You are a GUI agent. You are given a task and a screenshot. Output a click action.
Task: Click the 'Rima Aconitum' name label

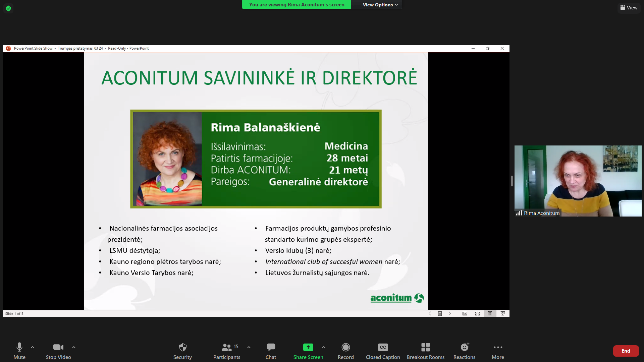click(541, 213)
